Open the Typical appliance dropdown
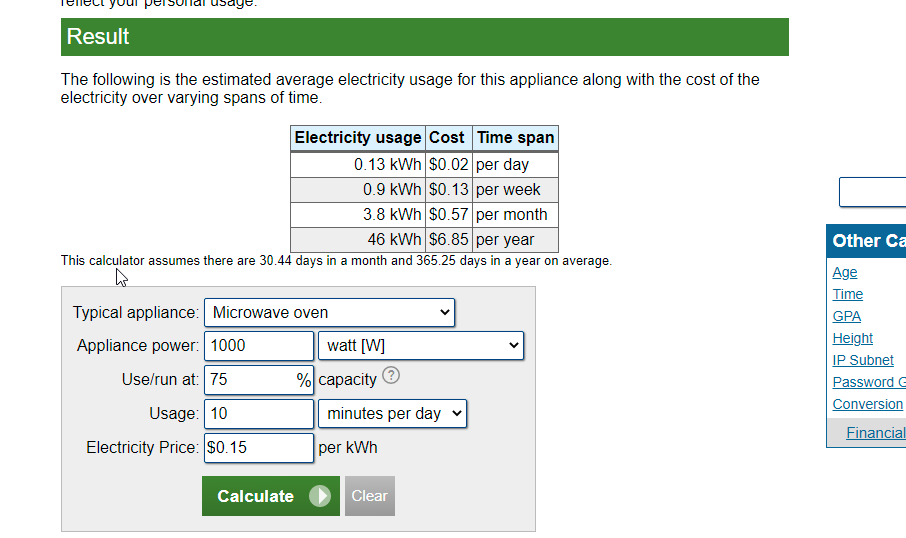Image resolution: width=906 pixels, height=538 pixels. click(x=329, y=313)
